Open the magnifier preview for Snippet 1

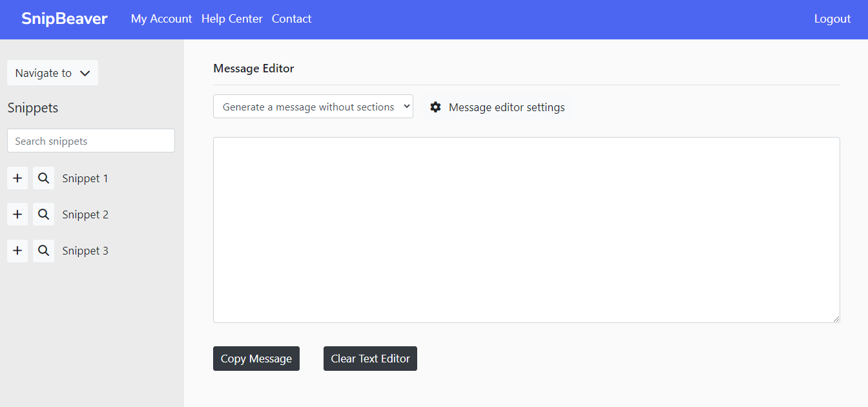point(43,178)
